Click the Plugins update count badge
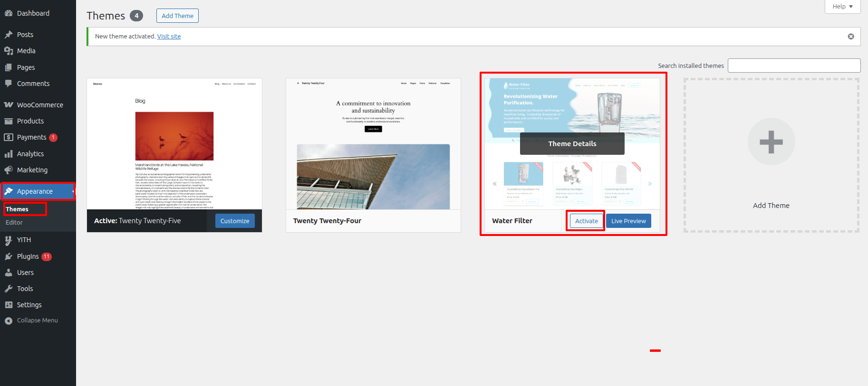This screenshot has height=386, width=868. [x=47, y=256]
